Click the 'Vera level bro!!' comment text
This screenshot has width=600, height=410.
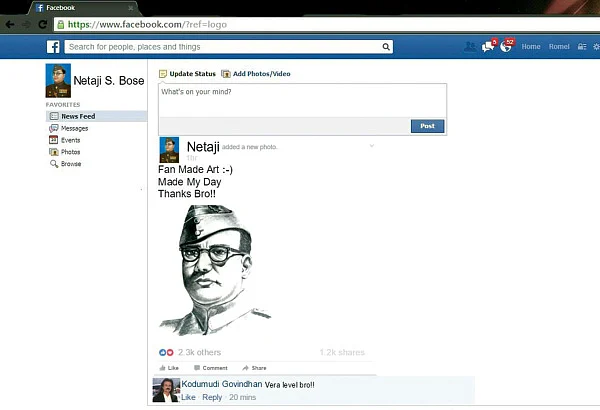(x=290, y=385)
